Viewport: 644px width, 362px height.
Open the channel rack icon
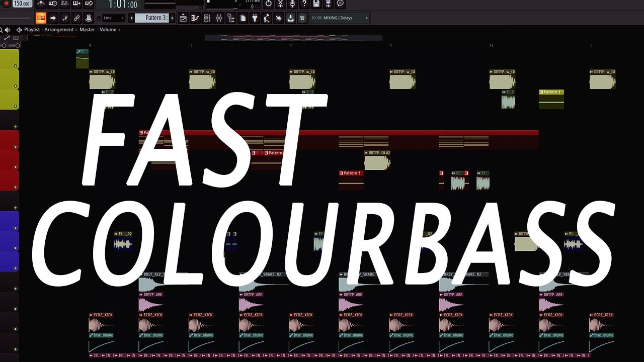(x=207, y=18)
